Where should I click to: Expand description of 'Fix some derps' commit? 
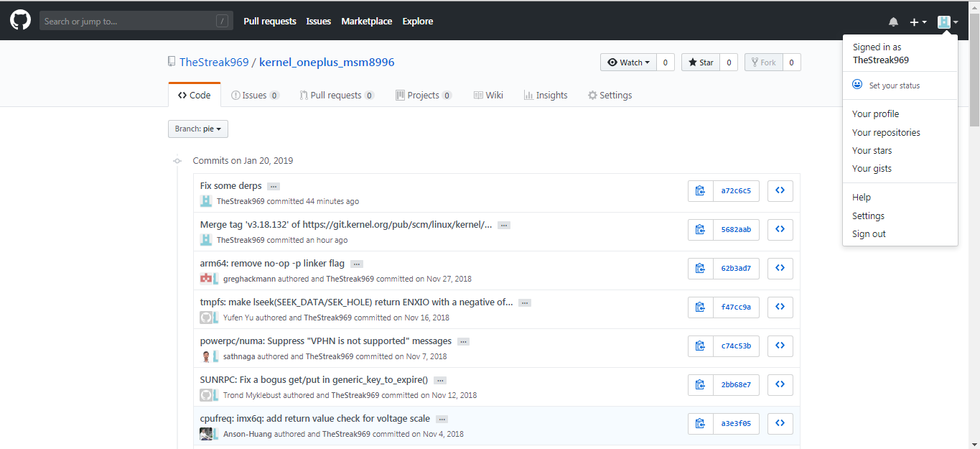tap(274, 186)
